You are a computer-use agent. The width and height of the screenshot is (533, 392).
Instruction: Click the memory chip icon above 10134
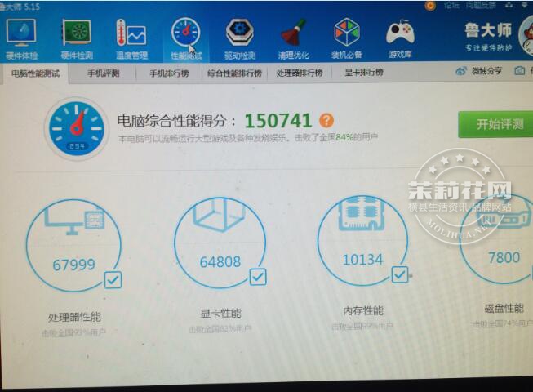click(362, 213)
